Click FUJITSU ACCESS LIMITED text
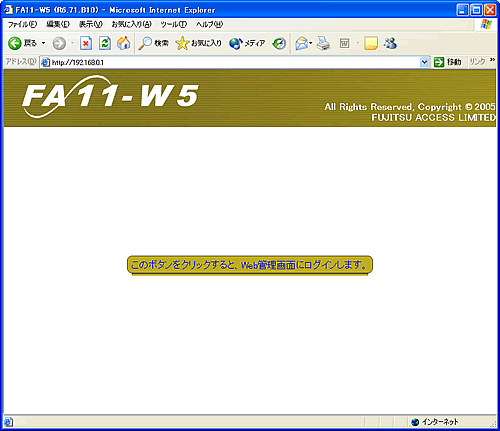 click(x=434, y=117)
